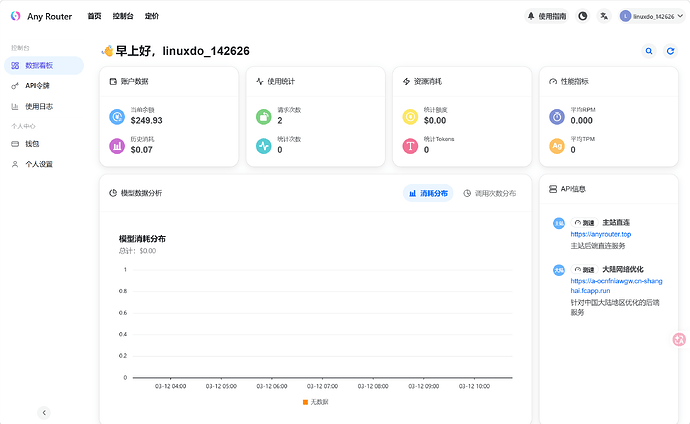Click the 03-12 07:00 axis label
Viewport: 690px width, 424px height.
click(x=323, y=386)
